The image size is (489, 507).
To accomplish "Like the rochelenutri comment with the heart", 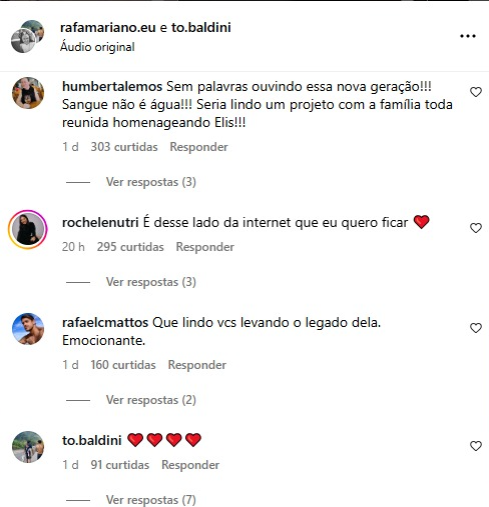I will (476, 228).
